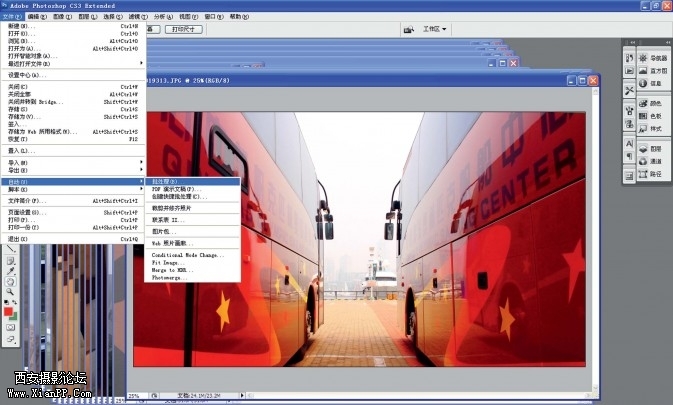
Task: Select the Zoom tool in the toolbox
Action: point(10,292)
